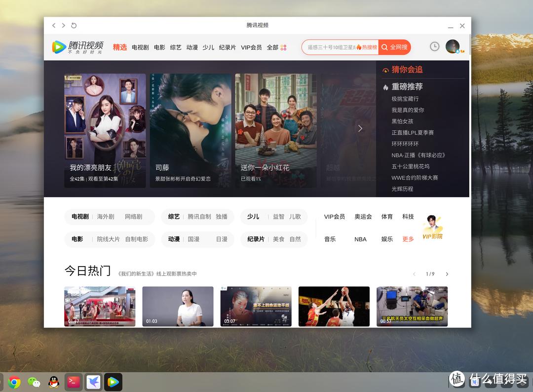This screenshot has height=392, width=533.
Task: Go to next 今日热门 page with right chevron
Action: tap(447, 274)
